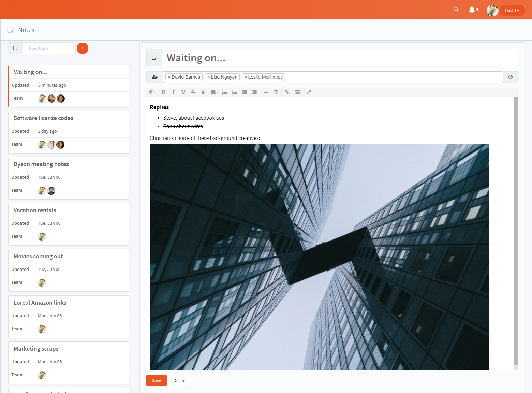Insert a numbered list
Image resolution: width=532 pixels, height=393 pixels.
(224, 92)
